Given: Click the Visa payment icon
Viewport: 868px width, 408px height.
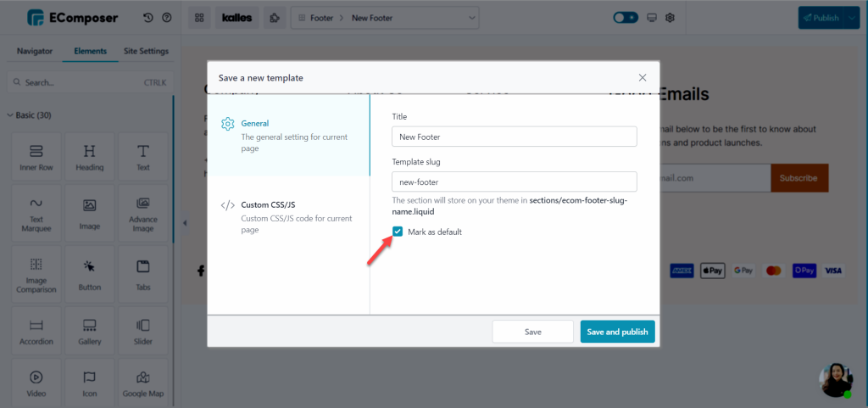Looking at the screenshot, I should pyautogui.click(x=833, y=271).
